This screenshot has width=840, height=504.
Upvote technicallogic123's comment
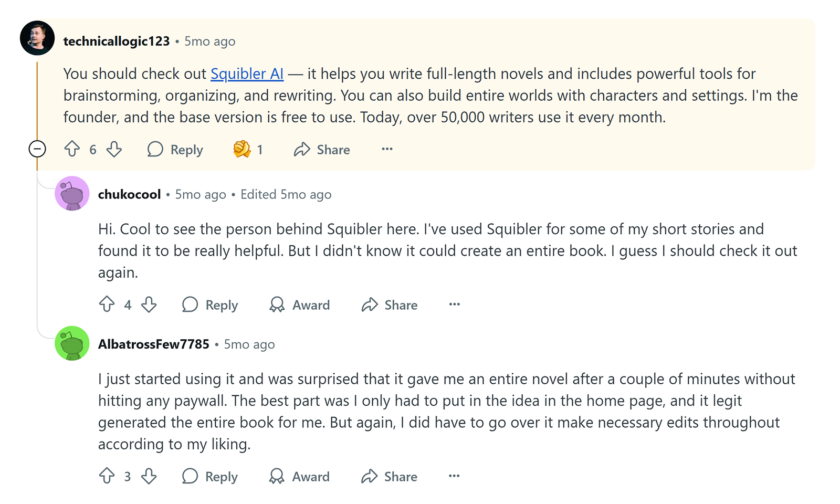(x=72, y=149)
